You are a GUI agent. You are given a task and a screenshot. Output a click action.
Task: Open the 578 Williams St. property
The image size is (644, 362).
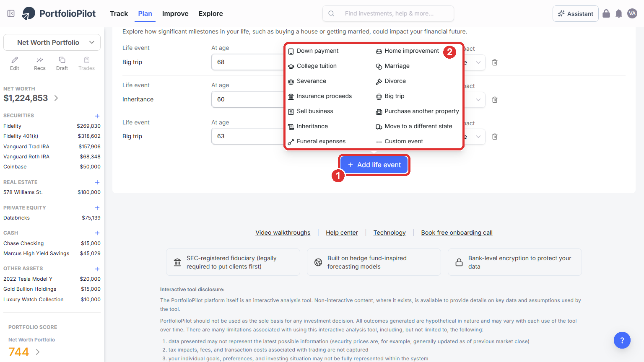tap(52, 192)
